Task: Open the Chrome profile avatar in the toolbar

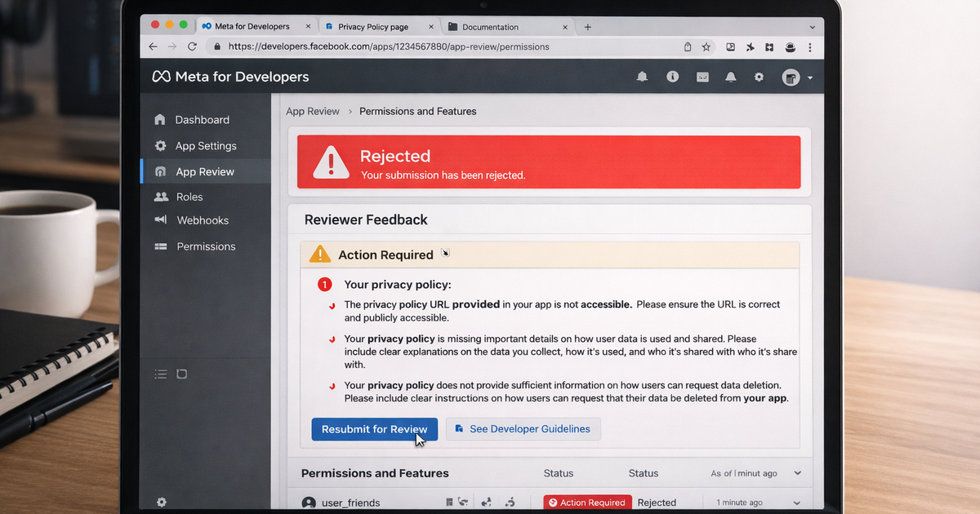Action: coord(790,47)
